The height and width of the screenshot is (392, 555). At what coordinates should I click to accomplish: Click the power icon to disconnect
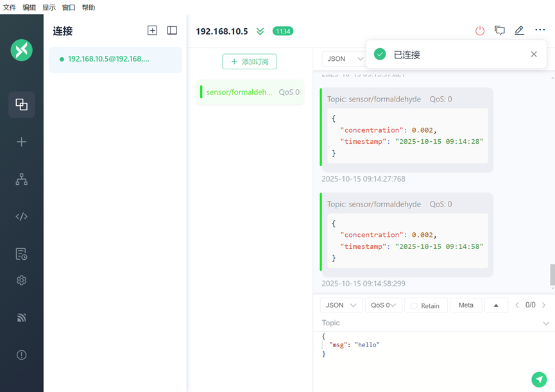(480, 31)
